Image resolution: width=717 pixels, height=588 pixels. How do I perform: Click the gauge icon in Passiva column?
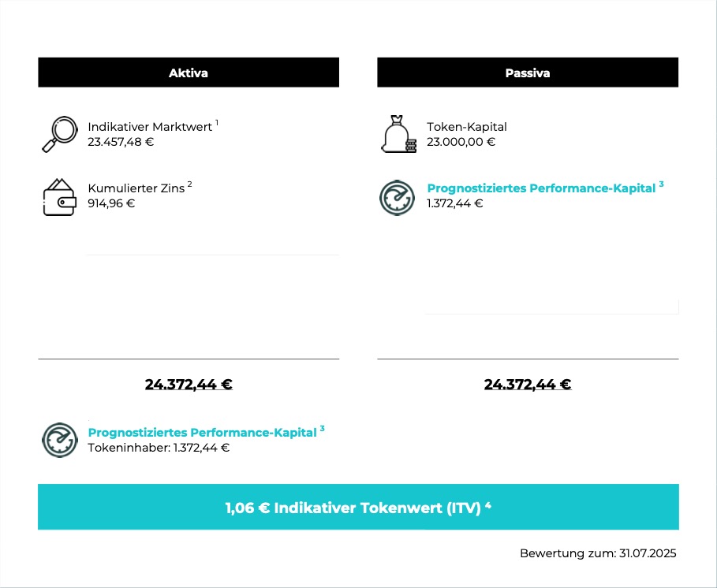(x=397, y=198)
